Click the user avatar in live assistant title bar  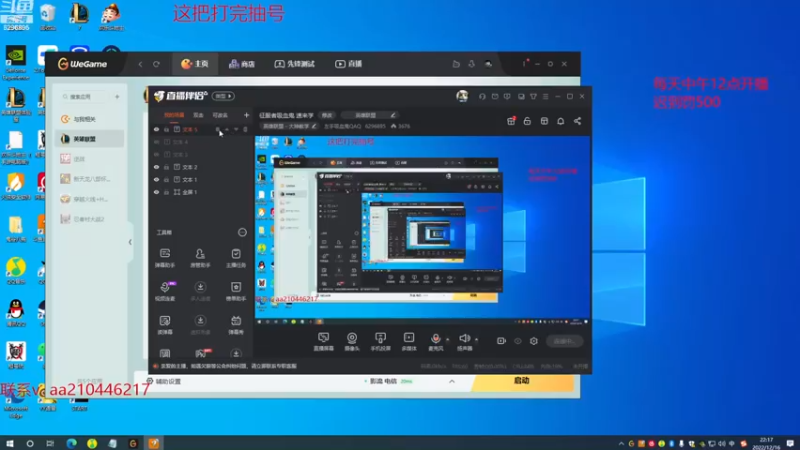tap(462, 96)
